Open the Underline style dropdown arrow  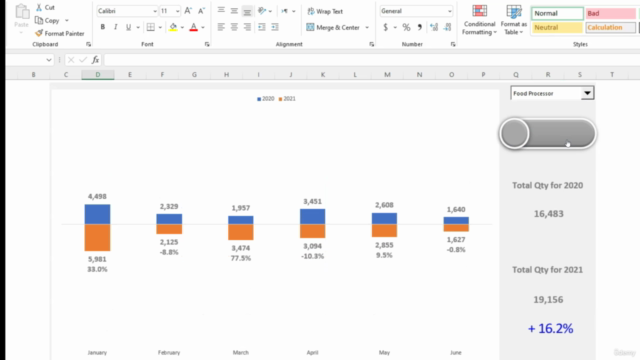point(138,27)
